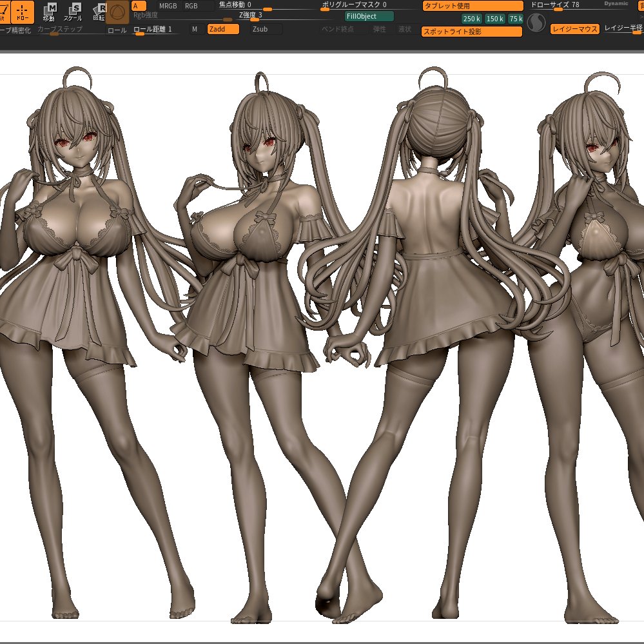The image size is (644, 644).
Task: Toggle the A channel button
Action: coord(139,6)
